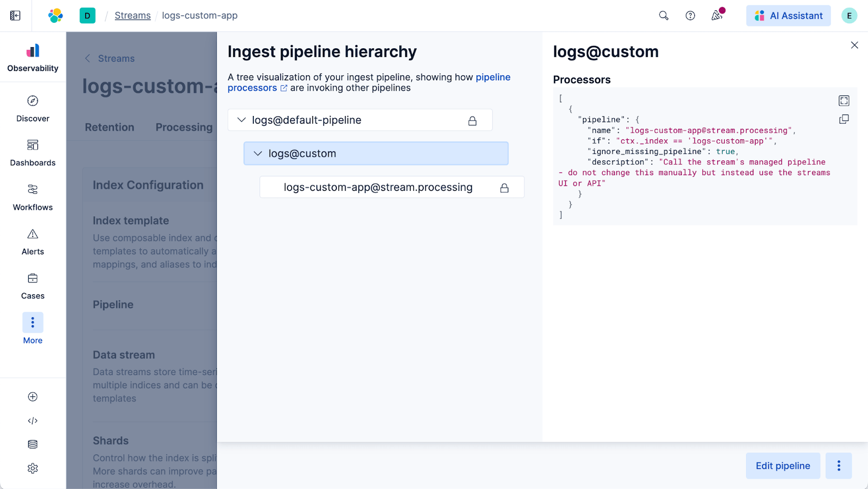This screenshot has width=868, height=489.
Task: Copy processors JSON to clipboard
Action: tap(844, 119)
